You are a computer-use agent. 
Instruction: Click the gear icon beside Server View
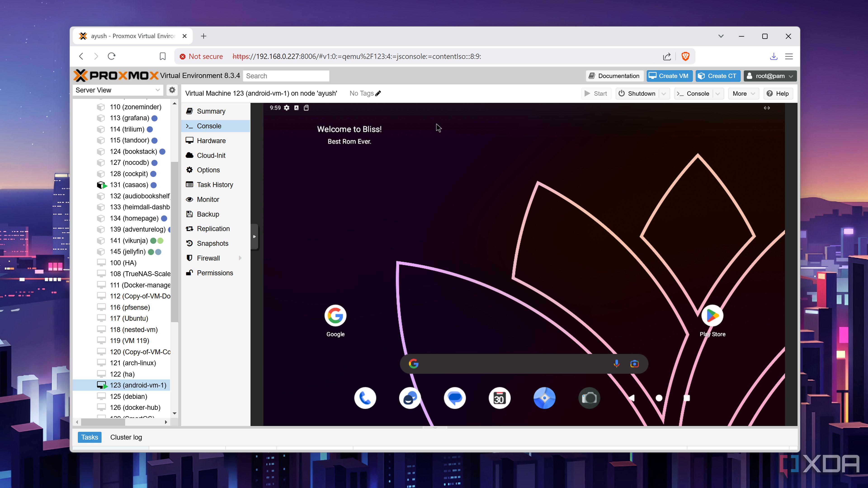[172, 90]
